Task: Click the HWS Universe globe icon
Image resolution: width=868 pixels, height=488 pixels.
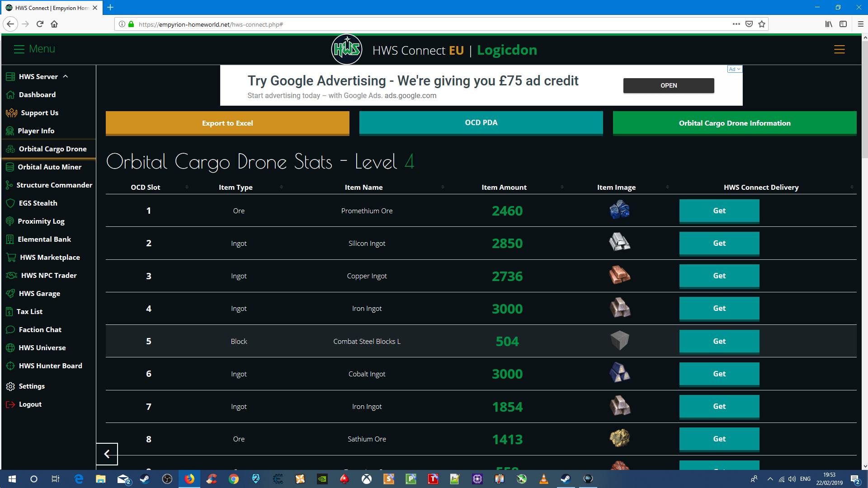Action: tap(10, 348)
